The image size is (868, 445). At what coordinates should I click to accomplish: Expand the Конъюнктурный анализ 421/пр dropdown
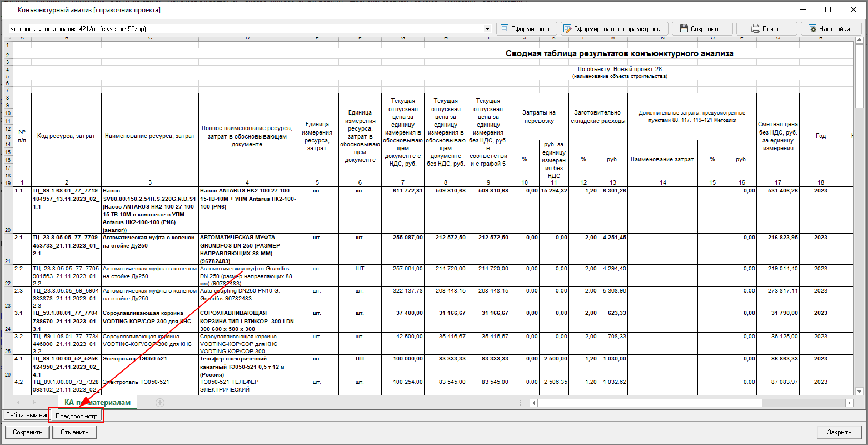[487, 29]
